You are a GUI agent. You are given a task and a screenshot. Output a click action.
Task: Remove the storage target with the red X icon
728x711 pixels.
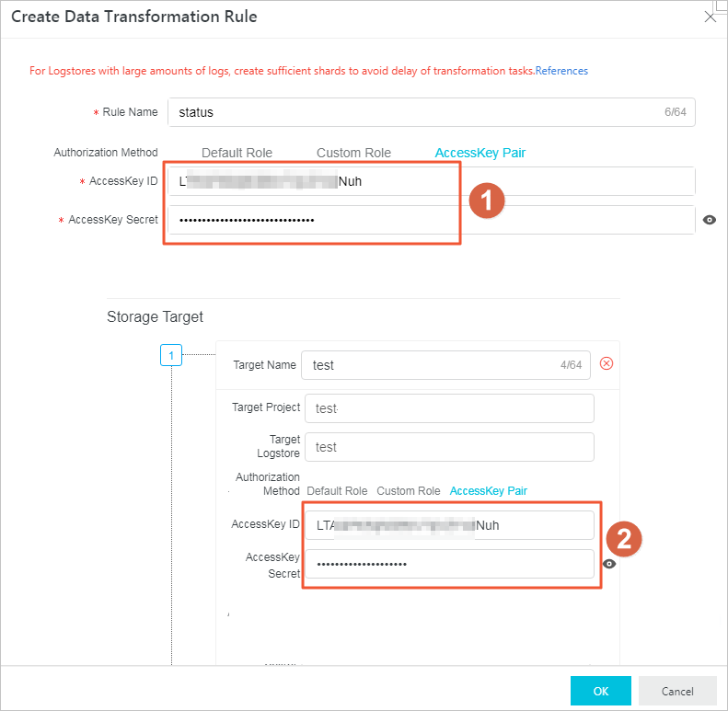(607, 363)
